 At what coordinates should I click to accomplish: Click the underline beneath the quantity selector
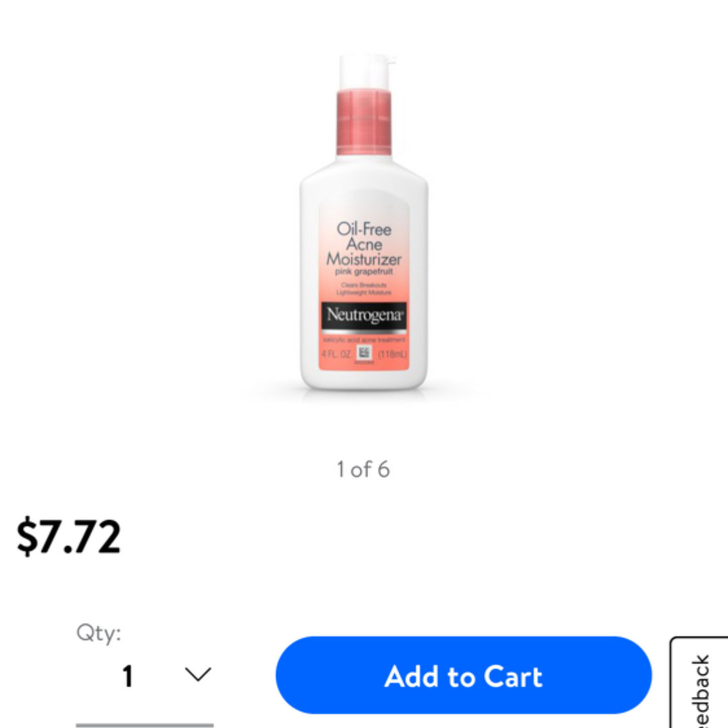point(145,725)
